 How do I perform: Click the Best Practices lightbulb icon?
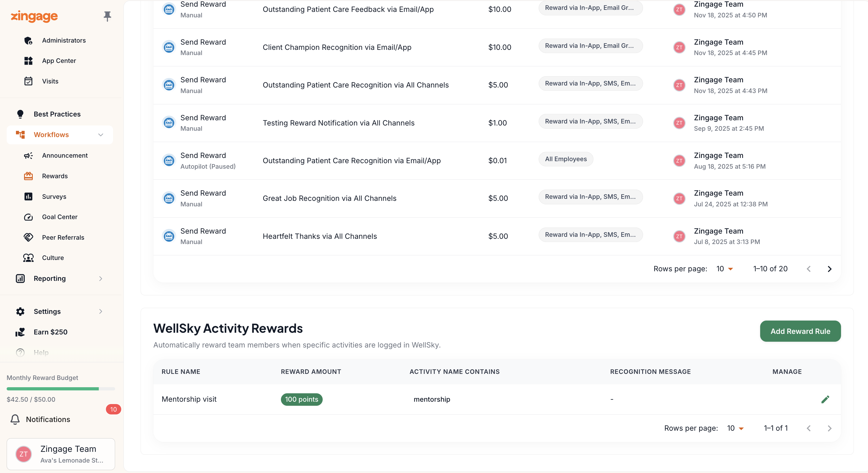click(20, 114)
